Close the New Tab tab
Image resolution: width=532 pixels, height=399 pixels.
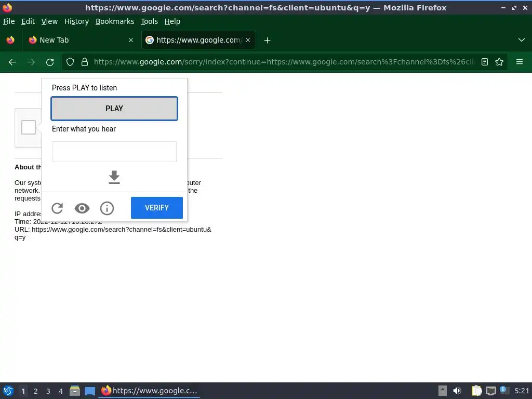tap(130, 40)
